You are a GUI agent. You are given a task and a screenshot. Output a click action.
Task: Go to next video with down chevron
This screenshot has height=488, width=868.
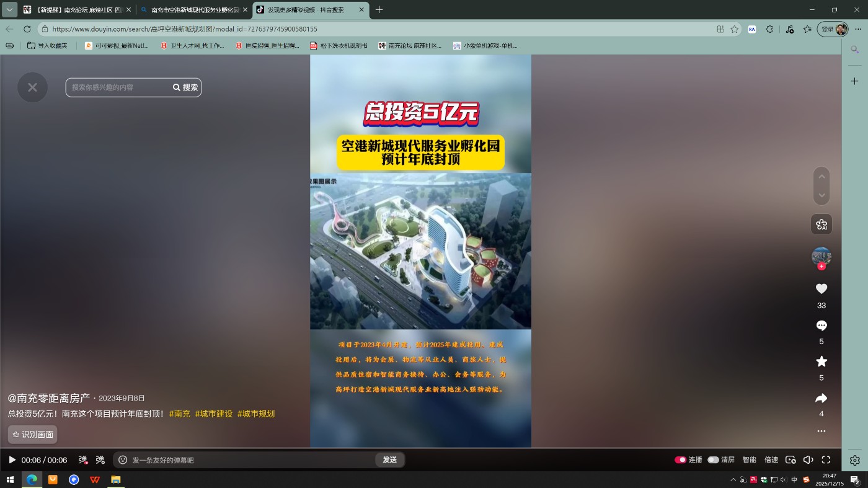click(x=821, y=195)
